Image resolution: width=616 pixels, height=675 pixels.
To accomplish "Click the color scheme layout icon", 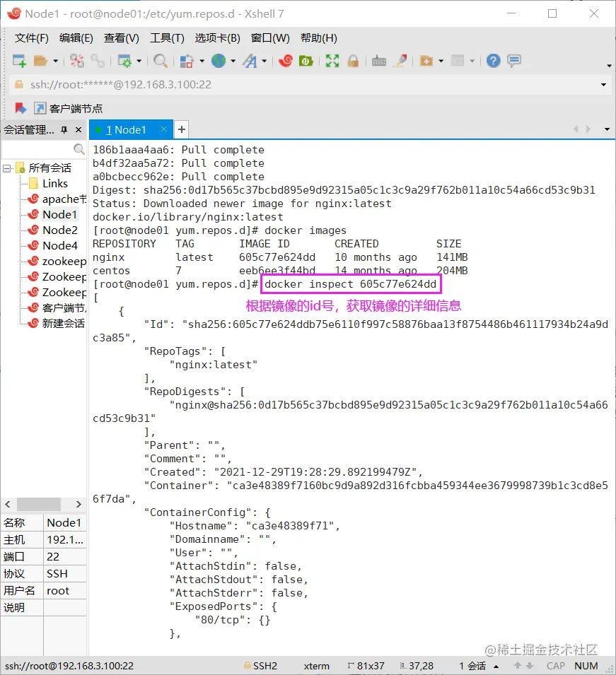I will click(x=187, y=61).
